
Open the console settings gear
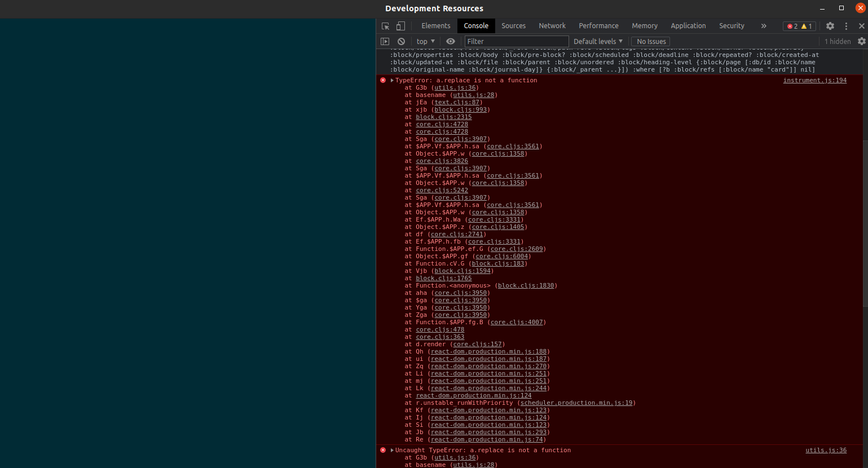pyautogui.click(x=861, y=41)
